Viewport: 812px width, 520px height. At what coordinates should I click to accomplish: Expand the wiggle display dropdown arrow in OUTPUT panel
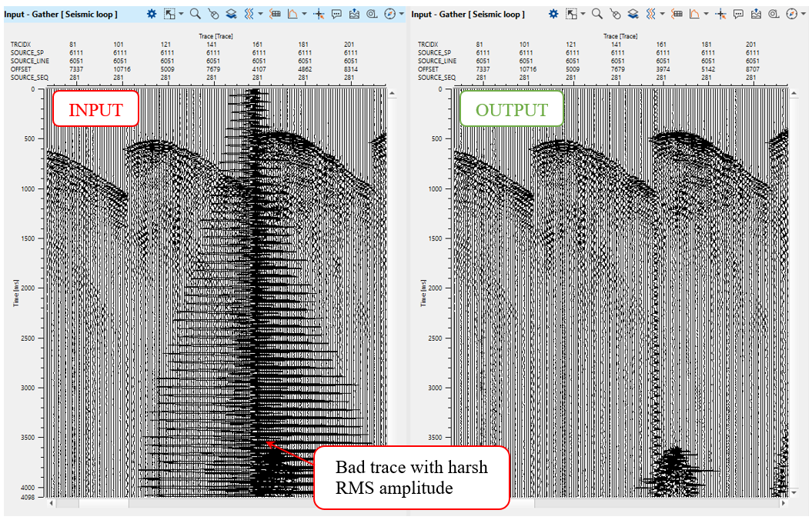661,14
